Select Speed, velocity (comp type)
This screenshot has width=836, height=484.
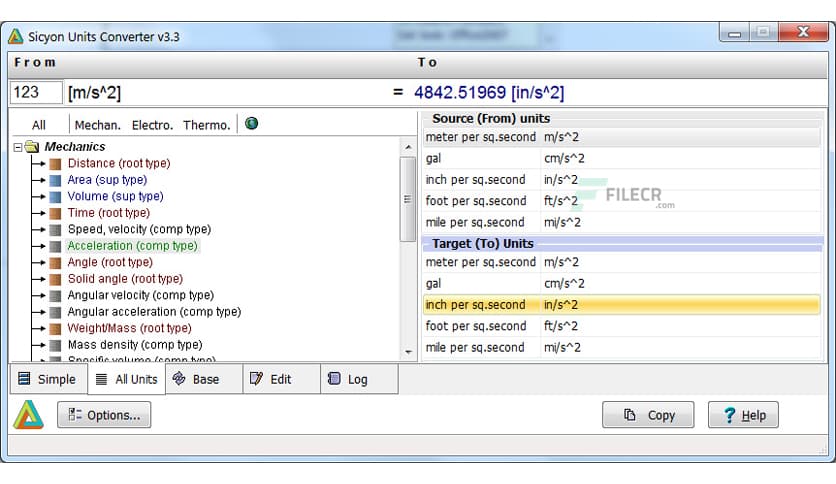tap(139, 229)
